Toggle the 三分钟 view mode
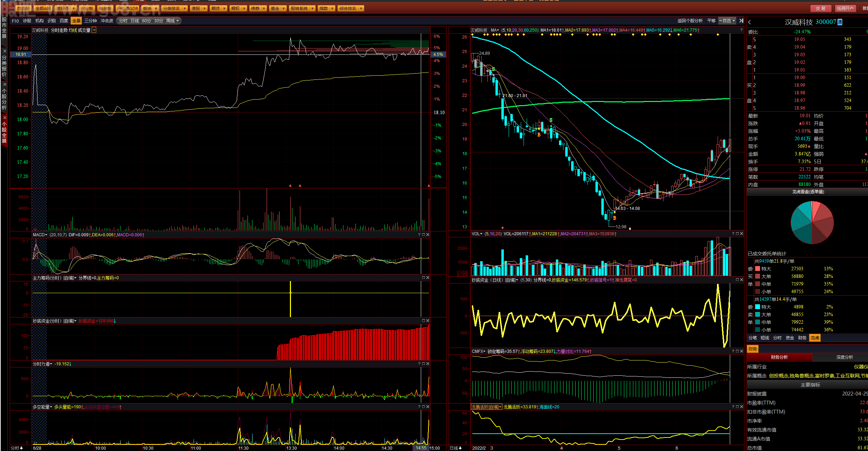This screenshot has height=451, width=868. (91, 21)
